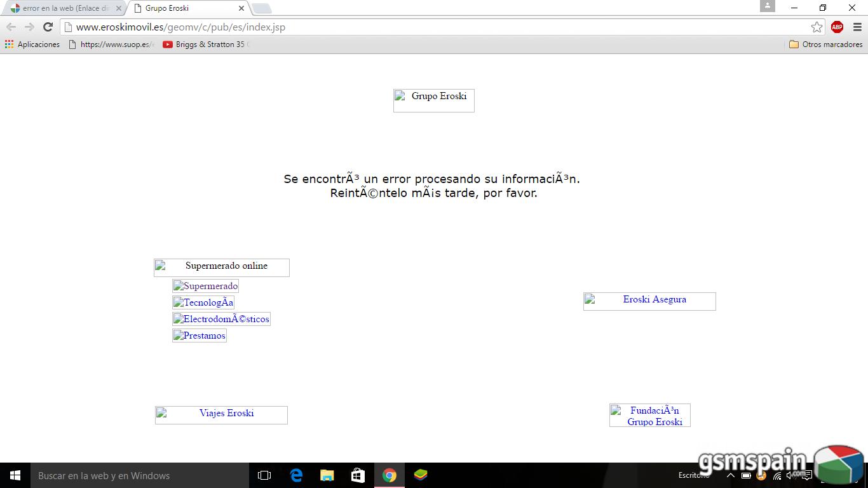Viewport: 868px width, 488px height.
Task: Show hidden system tray icons
Action: (730, 475)
